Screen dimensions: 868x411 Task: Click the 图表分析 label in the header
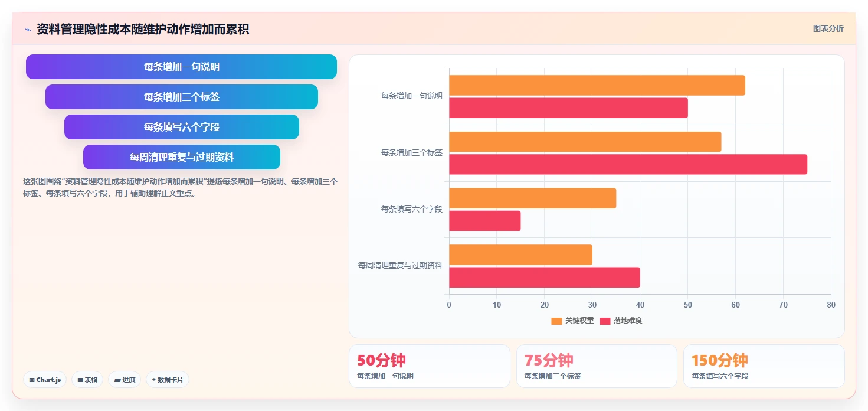(828, 28)
